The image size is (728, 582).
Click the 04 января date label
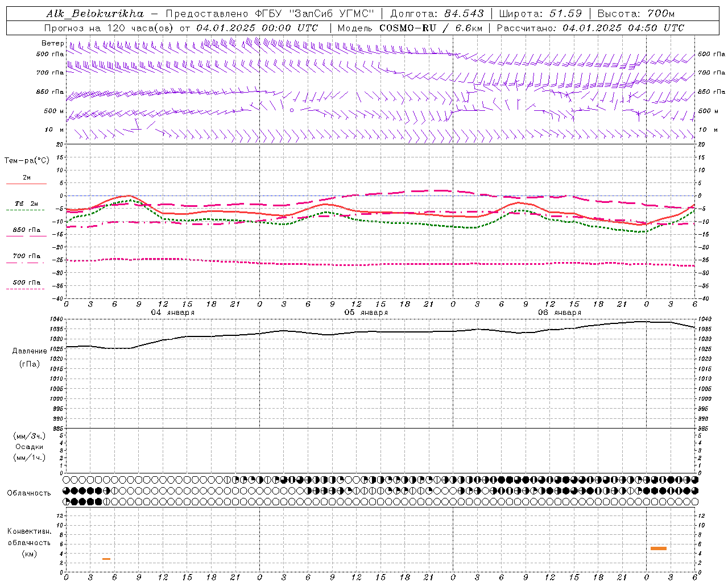click(x=172, y=313)
